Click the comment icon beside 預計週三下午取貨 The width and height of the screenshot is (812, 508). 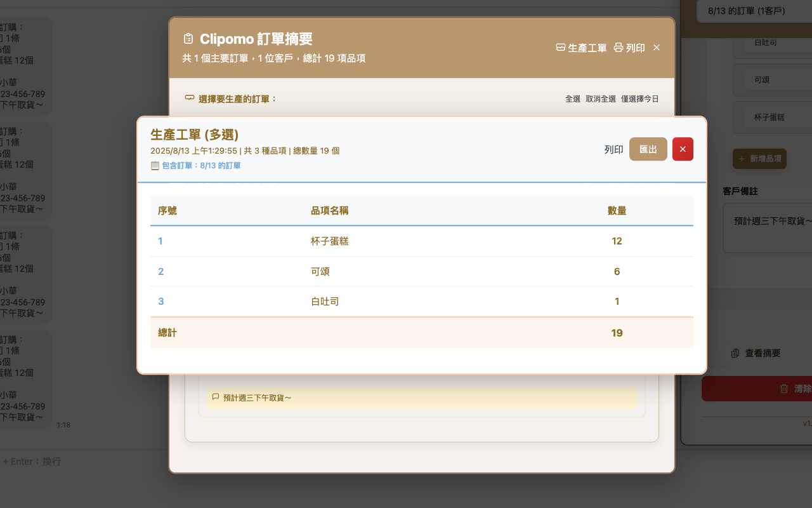pos(216,398)
